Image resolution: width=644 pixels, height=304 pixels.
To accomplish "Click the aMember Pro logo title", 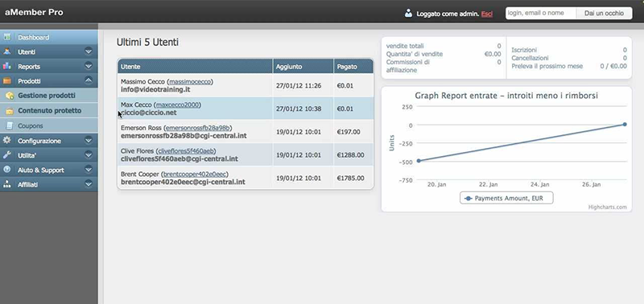I will point(34,12).
